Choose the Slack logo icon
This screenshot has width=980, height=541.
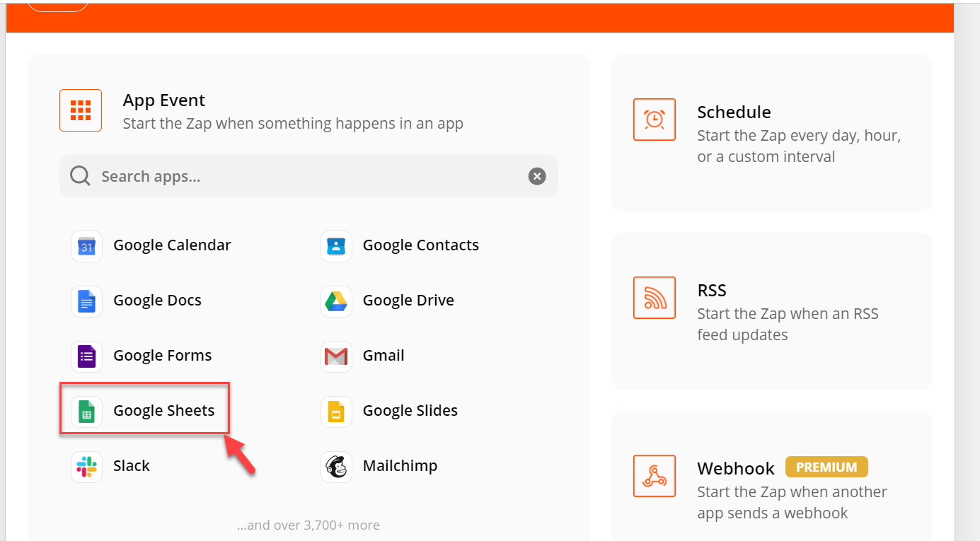click(86, 467)
